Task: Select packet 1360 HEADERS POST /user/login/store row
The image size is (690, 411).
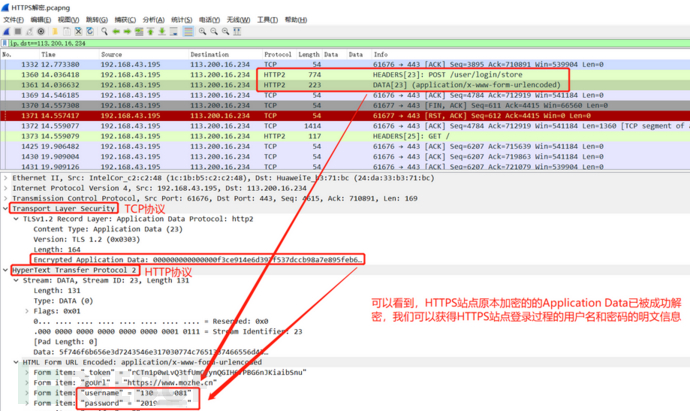Action: [x=300, y=75]
